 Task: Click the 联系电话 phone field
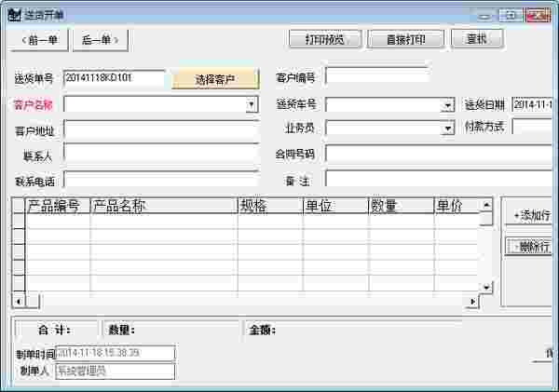(x=161, y=180)
